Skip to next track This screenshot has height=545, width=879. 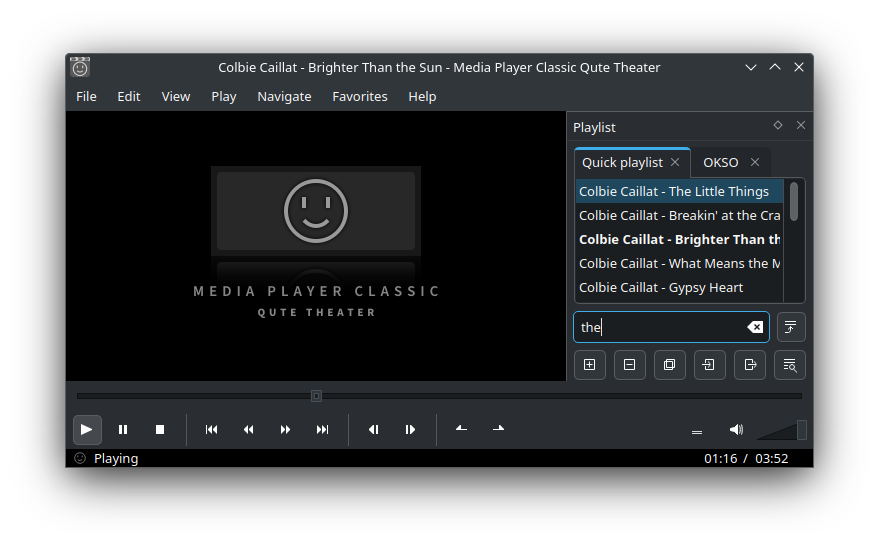coord(322,429)
